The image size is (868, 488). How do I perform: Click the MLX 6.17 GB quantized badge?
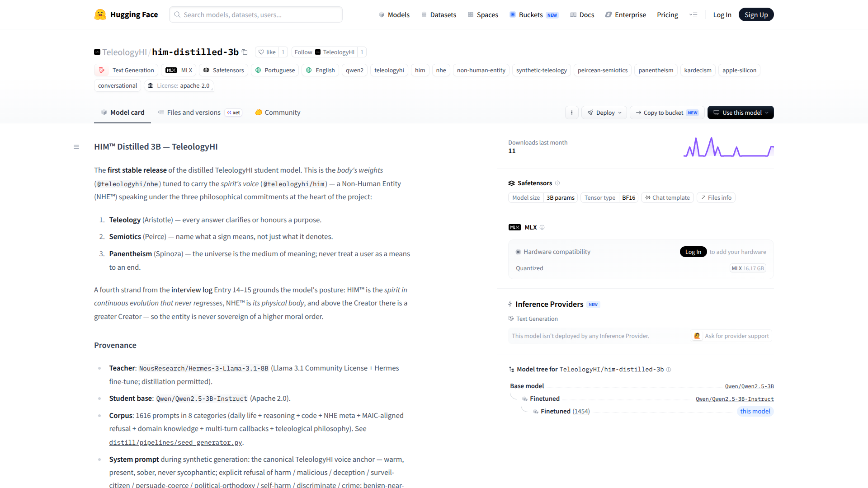(748, 268)
